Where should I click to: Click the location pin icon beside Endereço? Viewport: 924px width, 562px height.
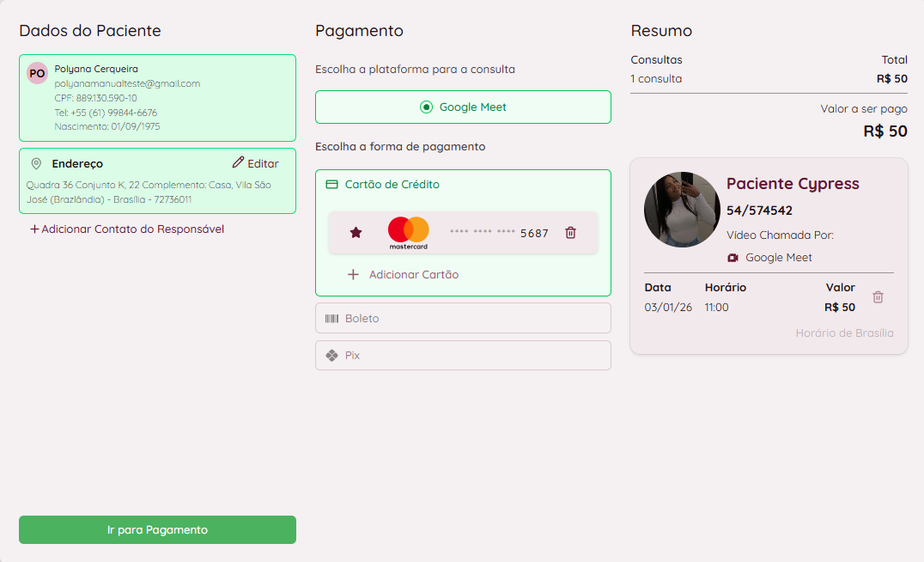36,163
